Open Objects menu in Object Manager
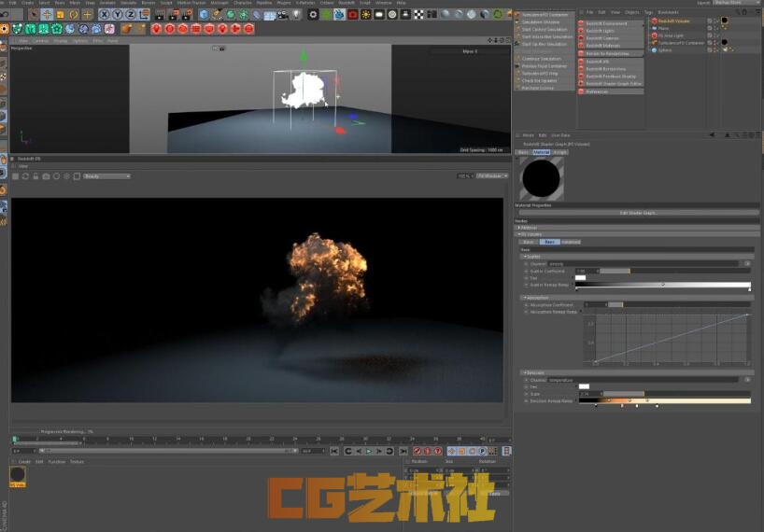 [x=632, y=12]
